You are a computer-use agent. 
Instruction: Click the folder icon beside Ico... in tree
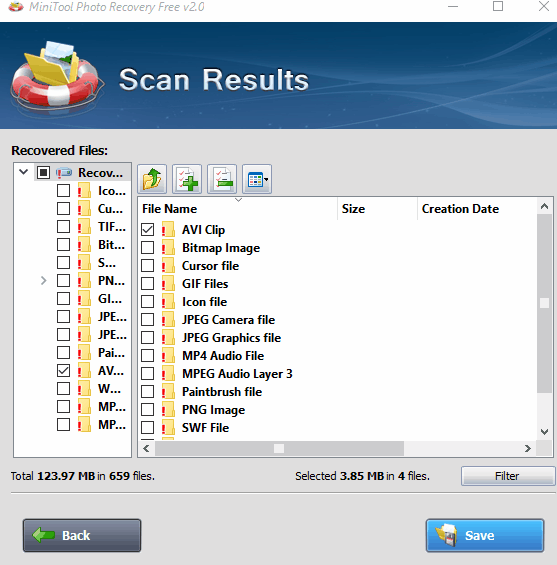84,191
